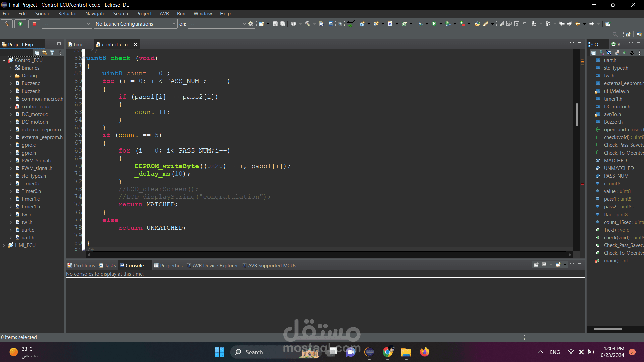Viewport: 644px width, 362px height.
Task: Open Chrome from the Windows taskbar
Action: [x=387, y=352]
